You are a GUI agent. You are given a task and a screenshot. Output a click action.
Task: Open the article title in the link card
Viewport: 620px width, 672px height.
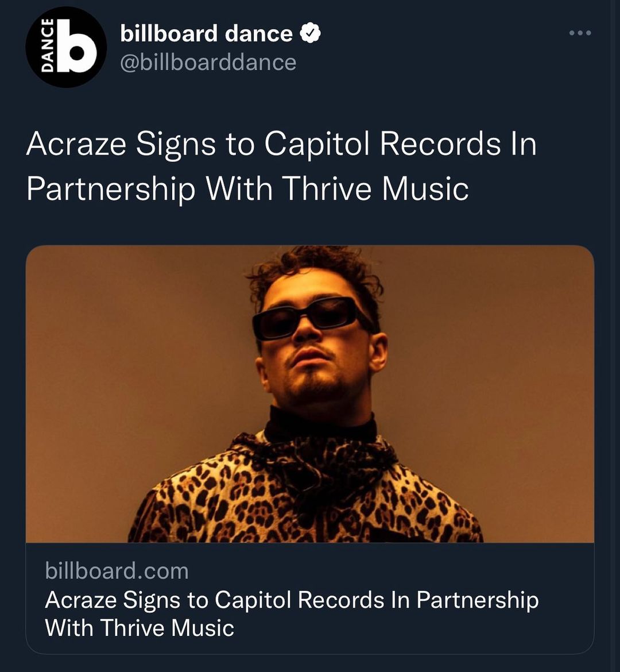[x=292, y=613]
